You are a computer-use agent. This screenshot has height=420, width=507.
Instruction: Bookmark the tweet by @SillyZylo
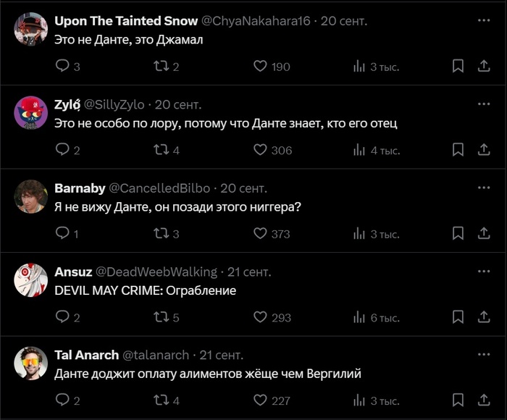point(458,150)
